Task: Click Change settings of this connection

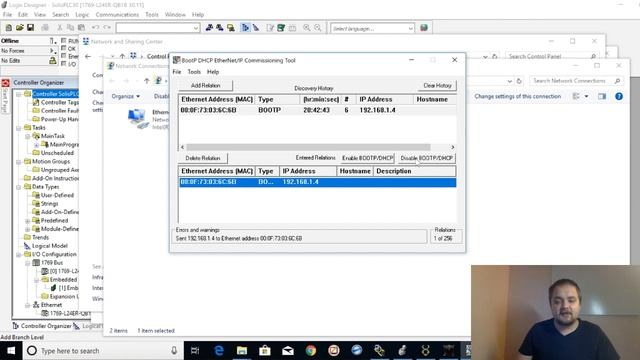Action: click(518, 97)
